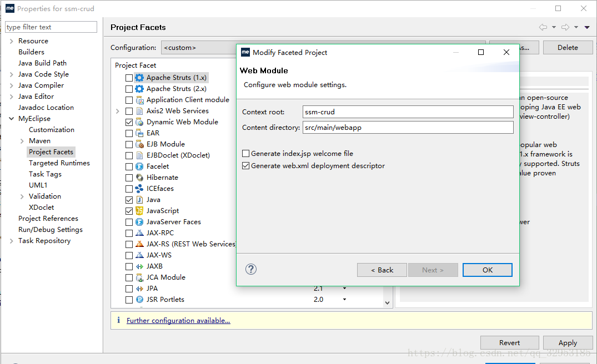Image resolution: width=597 pixels, height=364 pixels.
Task: Expand the Axis2 Web Services facet
Action: [118, 111]
